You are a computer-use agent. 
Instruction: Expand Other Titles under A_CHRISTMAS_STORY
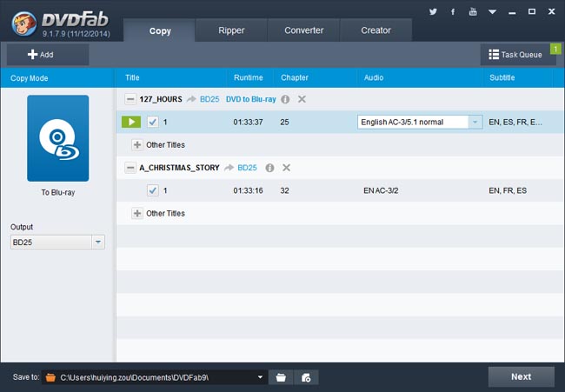pos(137,213)
